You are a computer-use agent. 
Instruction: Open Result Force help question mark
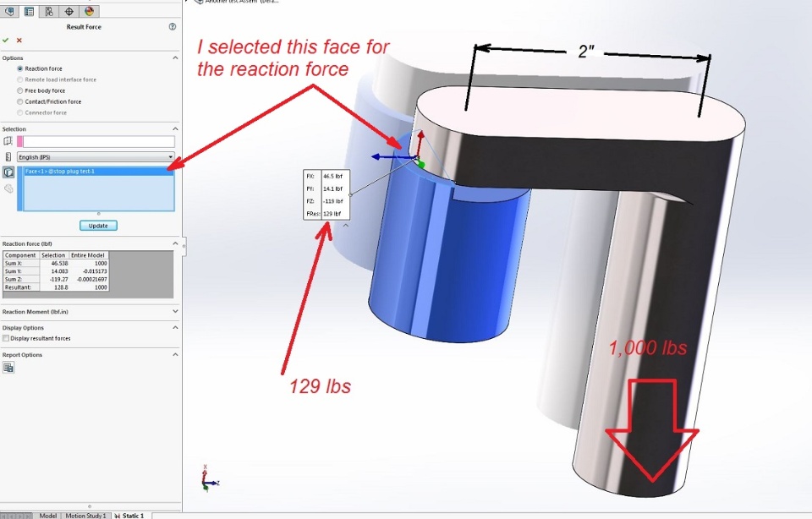coord(173,26)
